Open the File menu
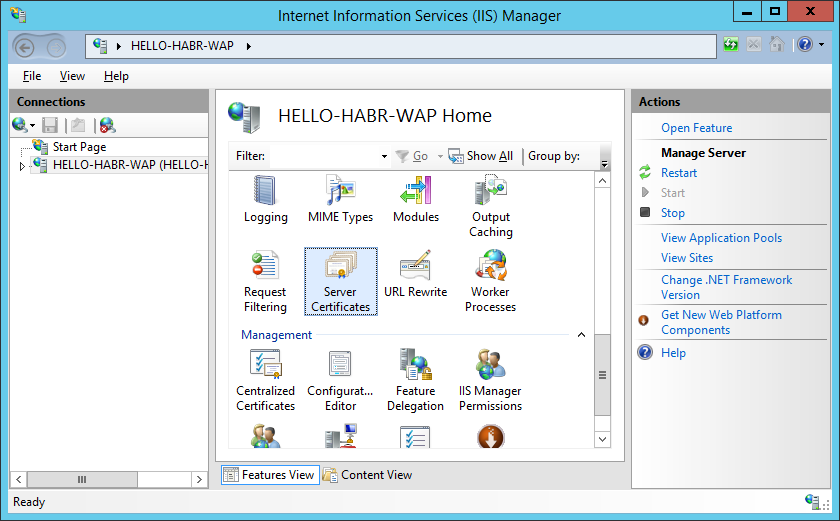 pyautogui.click(x=32, y=76)
